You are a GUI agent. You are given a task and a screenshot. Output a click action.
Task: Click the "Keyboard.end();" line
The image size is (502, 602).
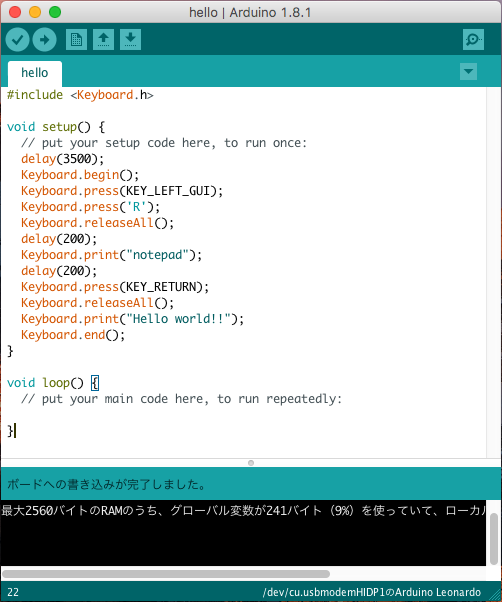click(x=73, y=335)
